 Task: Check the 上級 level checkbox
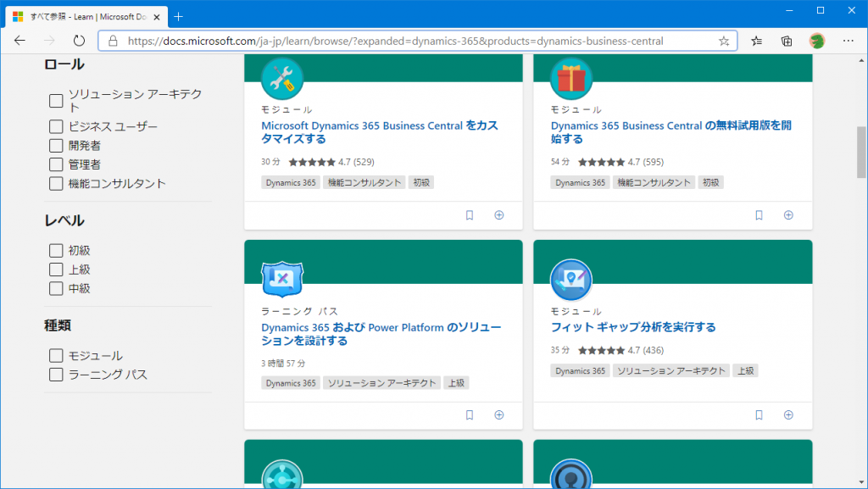[56, 270]
